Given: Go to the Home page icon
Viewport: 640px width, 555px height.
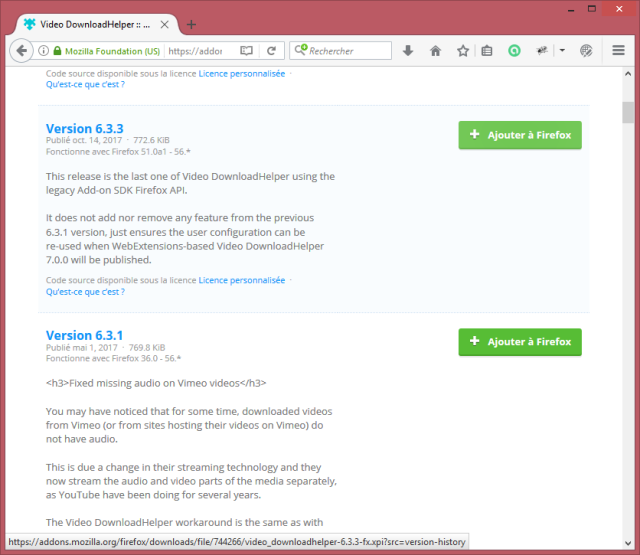Looking at the screenshot, I should point(436,51).
